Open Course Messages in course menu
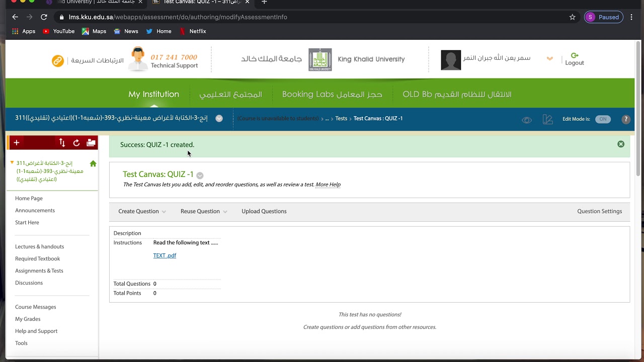644x362 pixels. [x=35, y=307]
